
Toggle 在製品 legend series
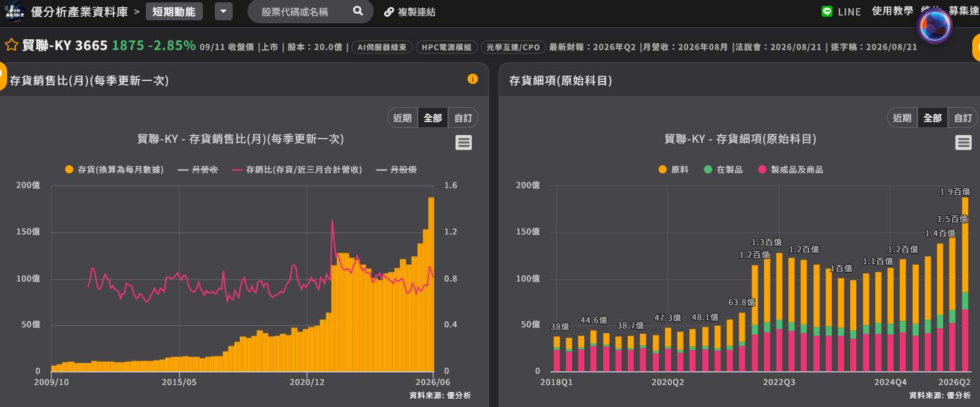[x=724, y=170]
